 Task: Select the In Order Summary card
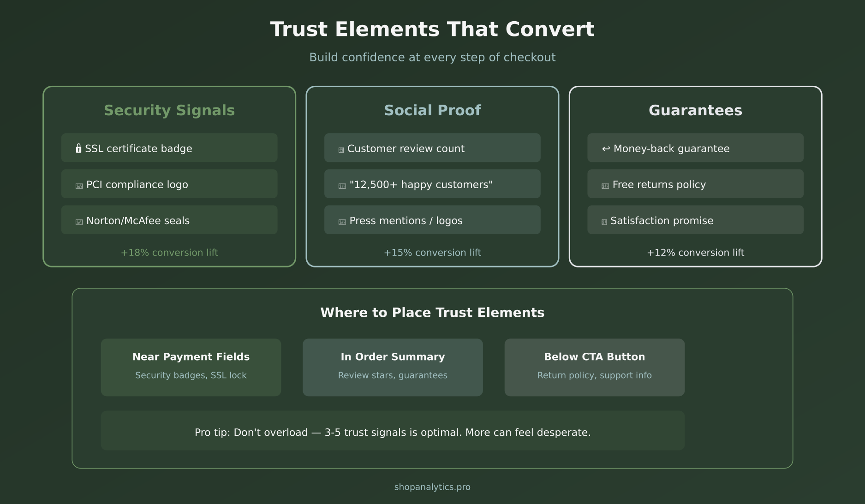point(392,367)
